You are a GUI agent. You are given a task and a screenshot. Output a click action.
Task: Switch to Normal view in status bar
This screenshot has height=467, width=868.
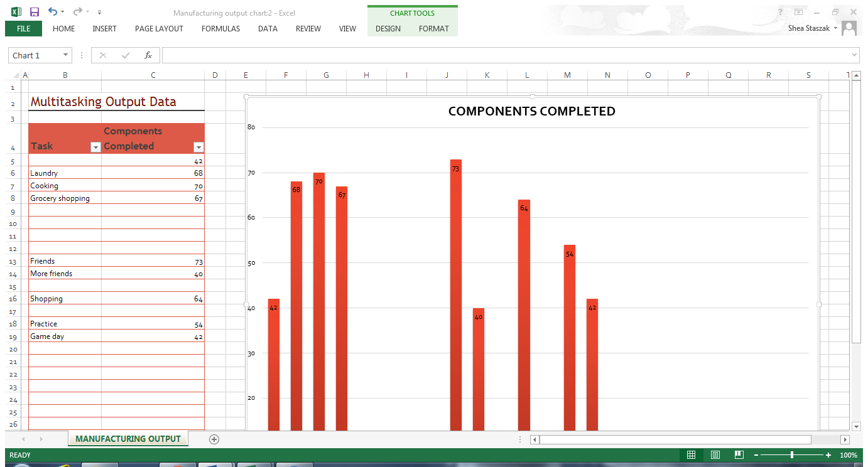691,455
